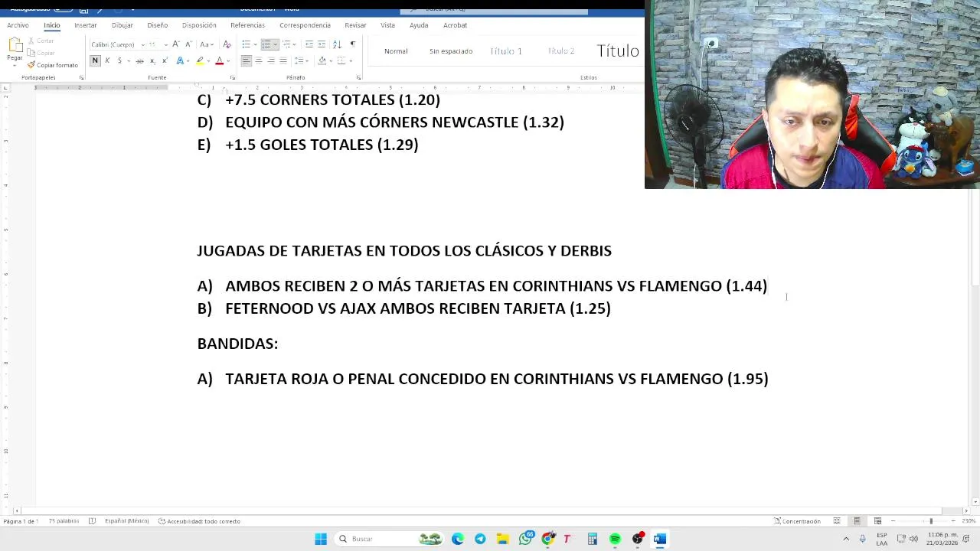Open the Fuente dialog launcher
The image size is (980, 551).
pyautogui.click(x=234, y=77)
